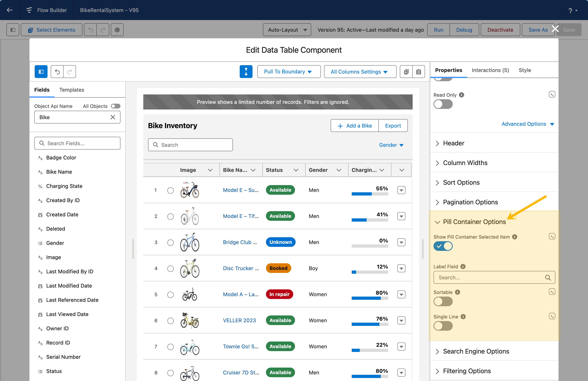
Task: Select the radio button for row 3
Action: pyautogui.click(x=171, y=243)
